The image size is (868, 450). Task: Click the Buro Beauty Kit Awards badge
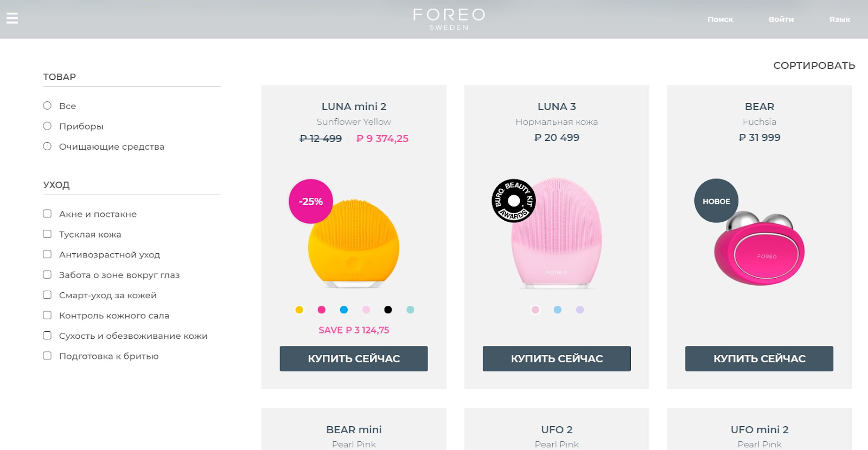[x=514, y=201]
